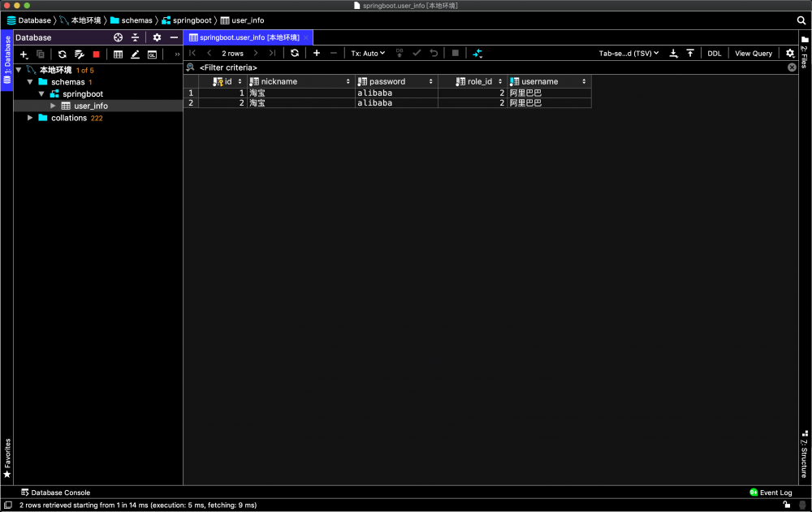Go to last page of rows
812x512 pixels.
[x=272, y=53]
